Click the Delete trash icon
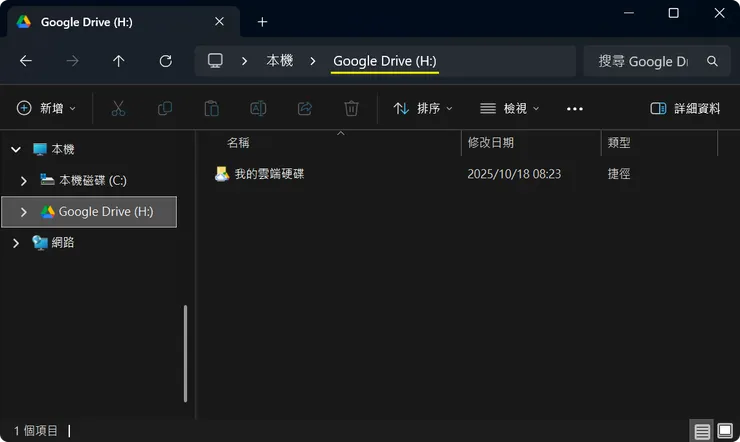Screen dimensions: 740x442 [x=351, y=108]
